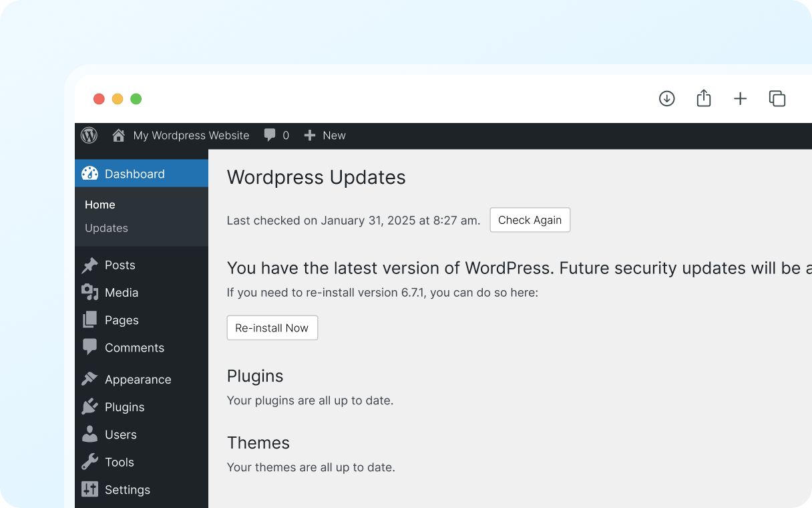
Task: Open the Users menu label
Action: pyautogui.click(x=121, y=434)
